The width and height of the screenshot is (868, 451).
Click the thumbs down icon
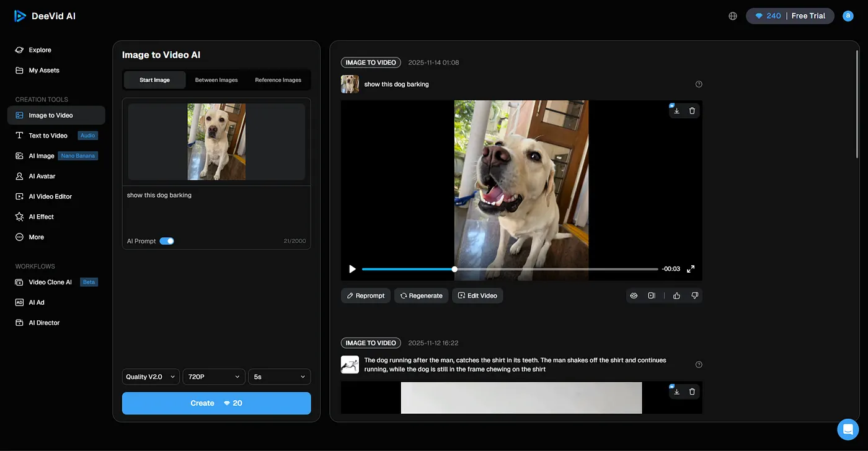tap(694, 296)
